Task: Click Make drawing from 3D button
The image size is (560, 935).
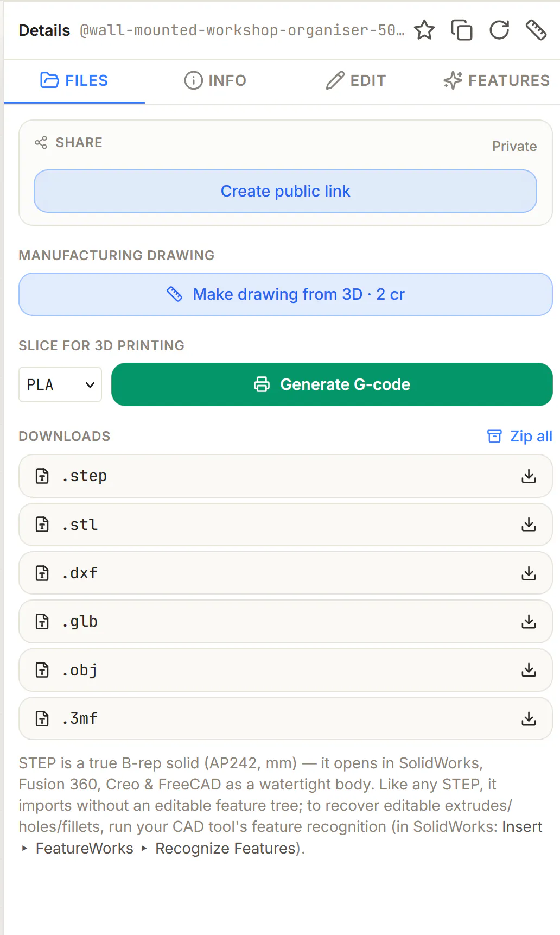Action: [x=285, y=294]
